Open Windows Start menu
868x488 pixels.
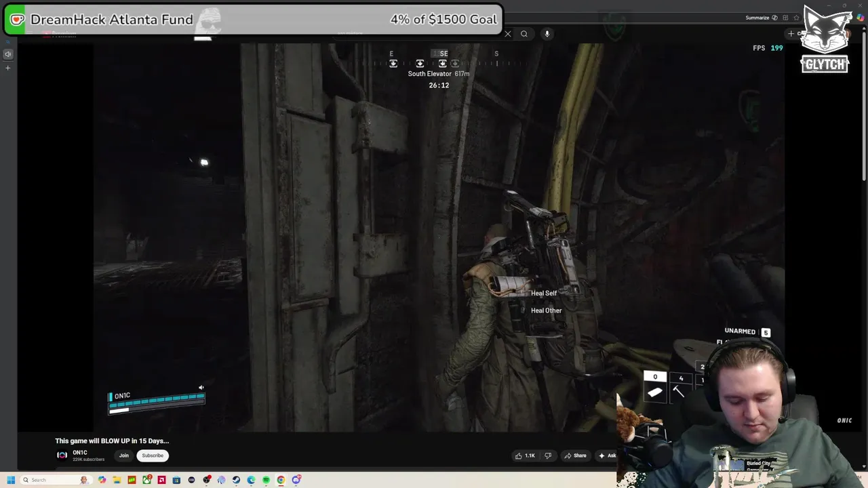click(x=11, y=480)
